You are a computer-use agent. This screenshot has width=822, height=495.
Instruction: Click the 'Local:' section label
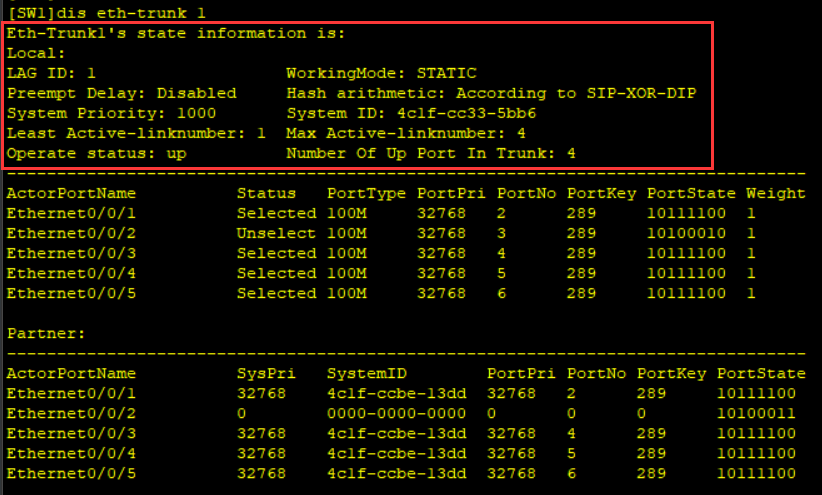click(x=36, y=53)
